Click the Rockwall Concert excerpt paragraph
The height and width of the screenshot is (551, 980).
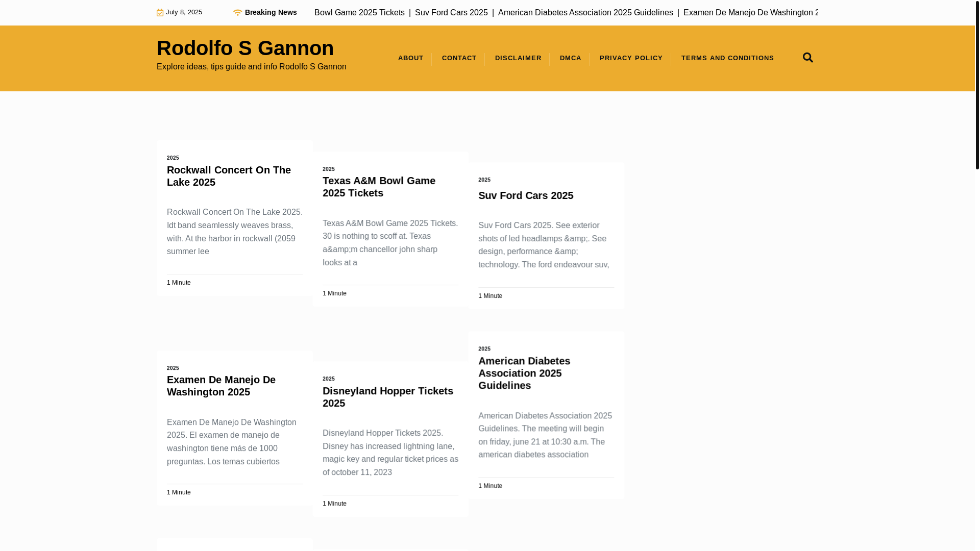click(x=235, y=232)
